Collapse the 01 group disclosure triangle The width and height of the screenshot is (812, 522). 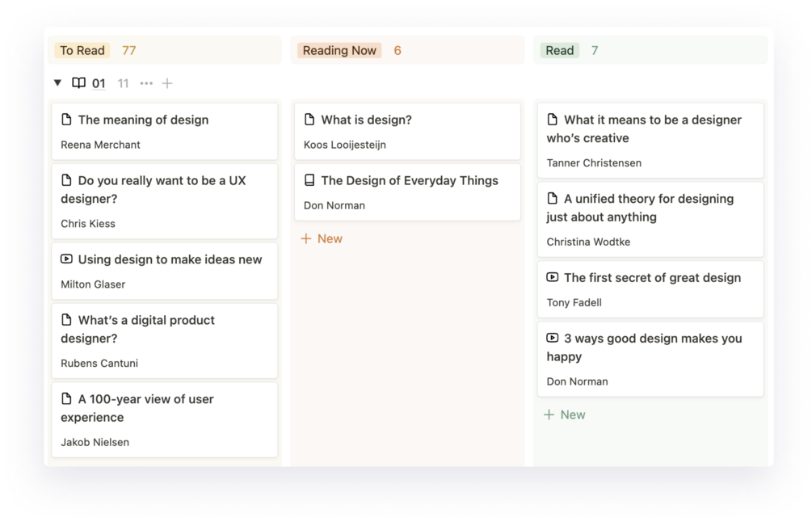[x=57, y=83]
